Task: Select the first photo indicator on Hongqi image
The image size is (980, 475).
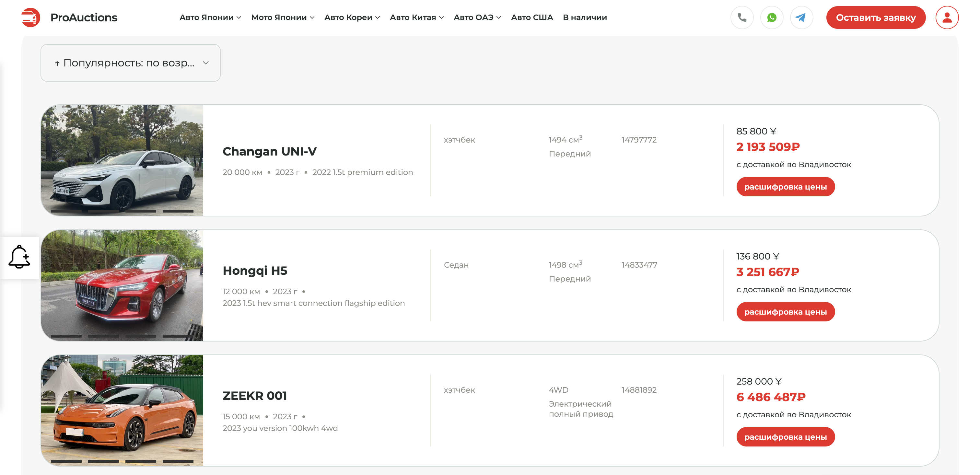Action: click(66, 336)
